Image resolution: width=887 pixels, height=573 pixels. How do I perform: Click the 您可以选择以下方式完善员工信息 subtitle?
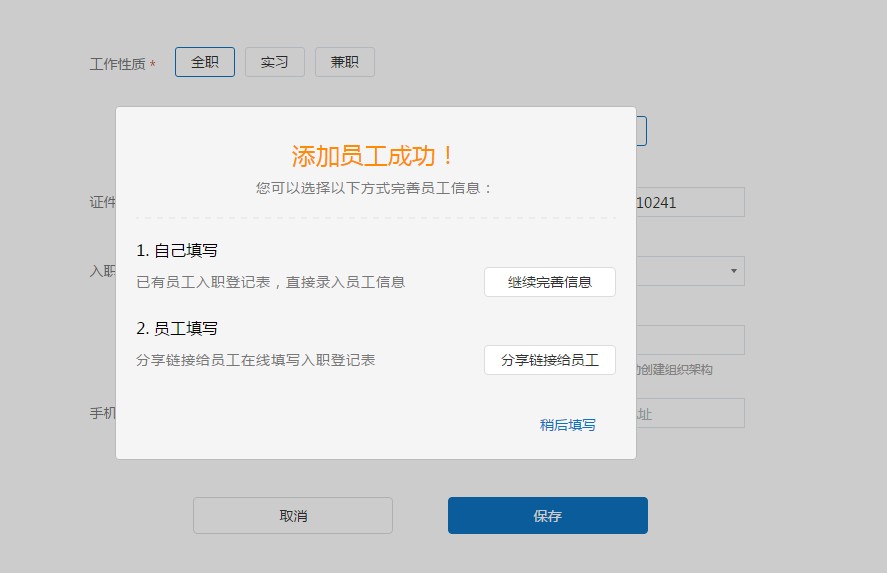(375, 188)
